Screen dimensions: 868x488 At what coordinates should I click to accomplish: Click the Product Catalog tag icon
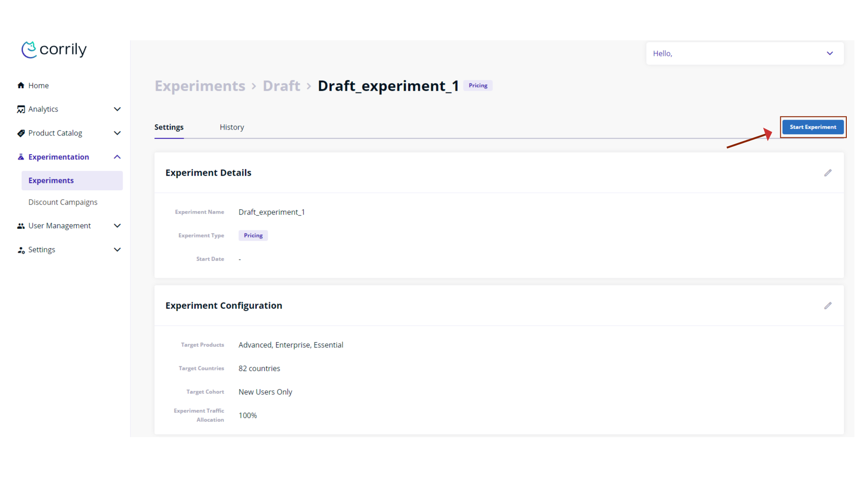tap(21, 133)
